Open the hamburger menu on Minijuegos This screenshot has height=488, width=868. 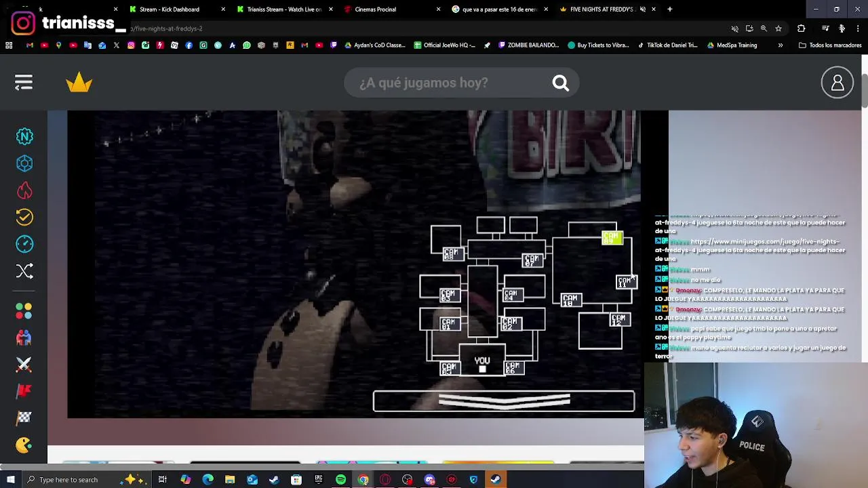coord(24,83)
